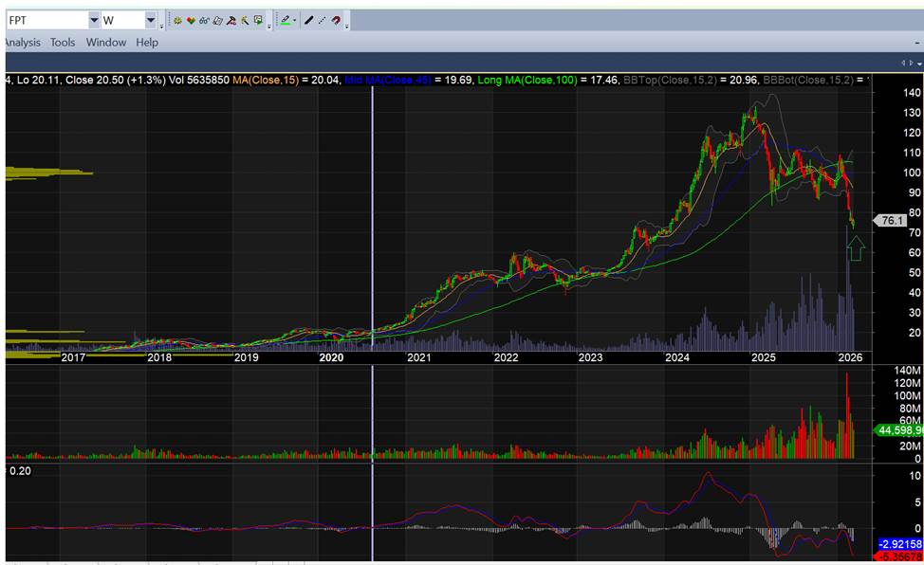Image resolution: width=924 pixels, height=565 pixels.
Task: Click the green 44,598 volume value tag
Action: click(899, 430)
